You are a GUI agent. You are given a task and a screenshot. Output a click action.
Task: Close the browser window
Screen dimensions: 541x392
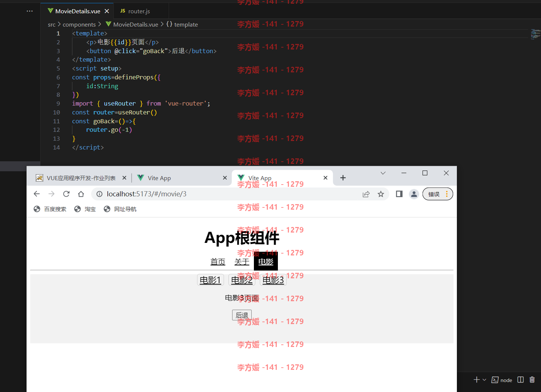(446, 173)
